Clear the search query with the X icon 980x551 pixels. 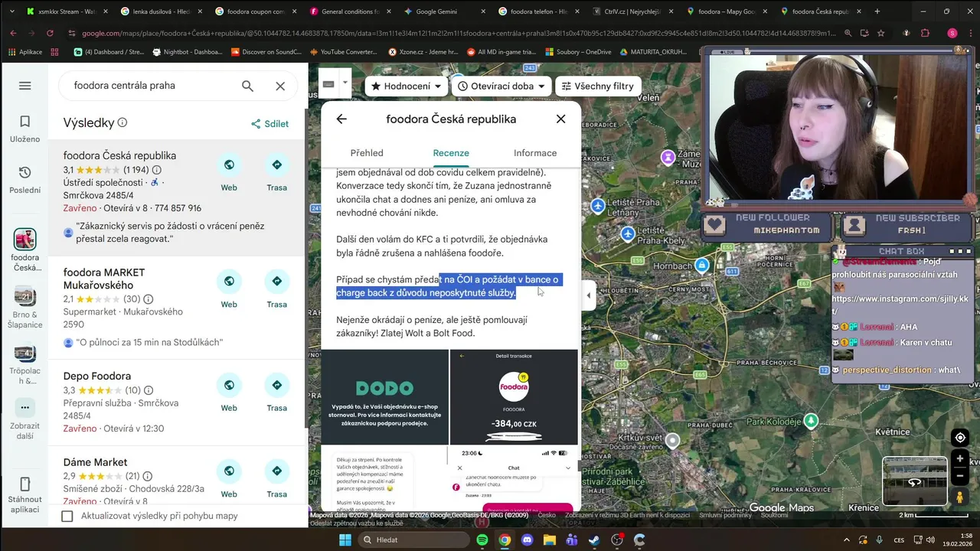(280, 86)
